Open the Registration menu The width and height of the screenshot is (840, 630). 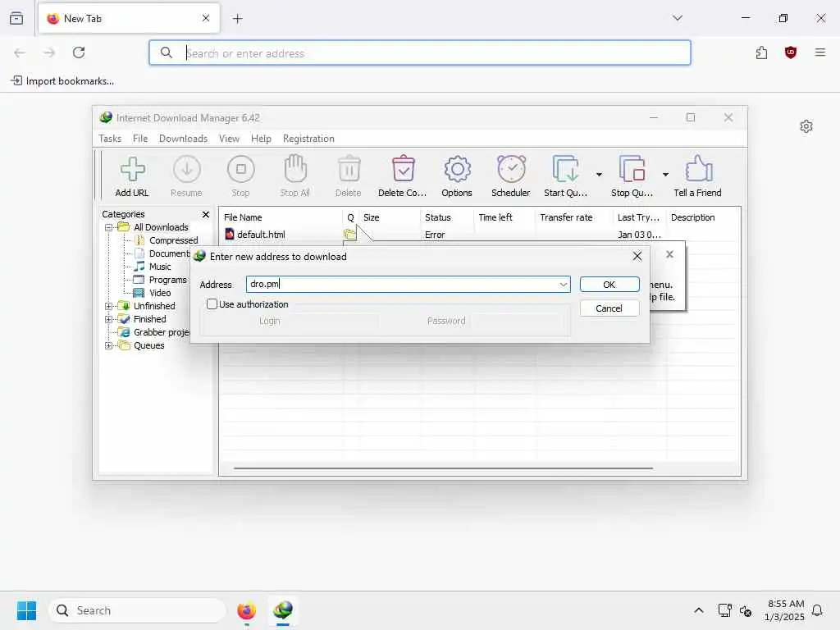pos(308,139)
